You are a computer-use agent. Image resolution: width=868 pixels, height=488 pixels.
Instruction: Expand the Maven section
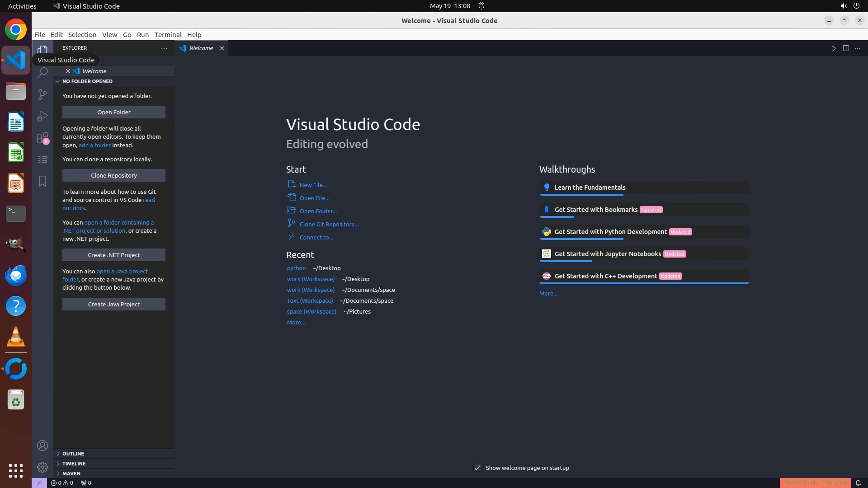(x=71, y=474)
